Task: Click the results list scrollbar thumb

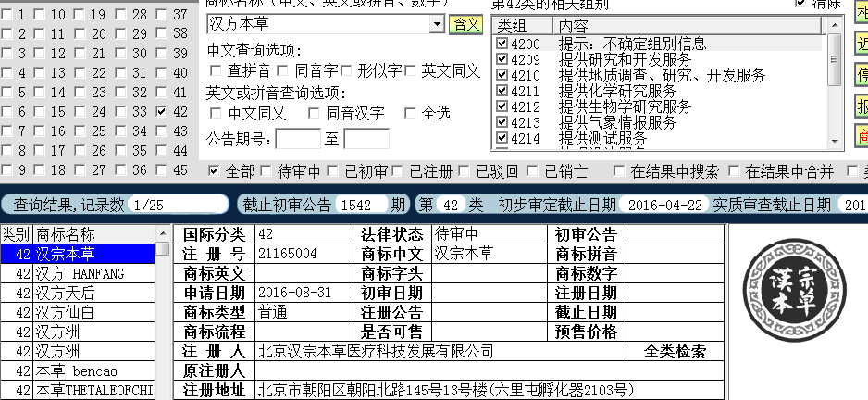Action: 162,248
